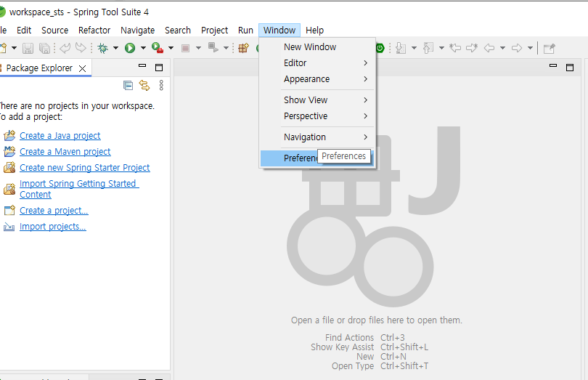Minimize the Package Explorer view
Image resolution: width=588 pixels, height=380 pixels.
coord(142,65)
